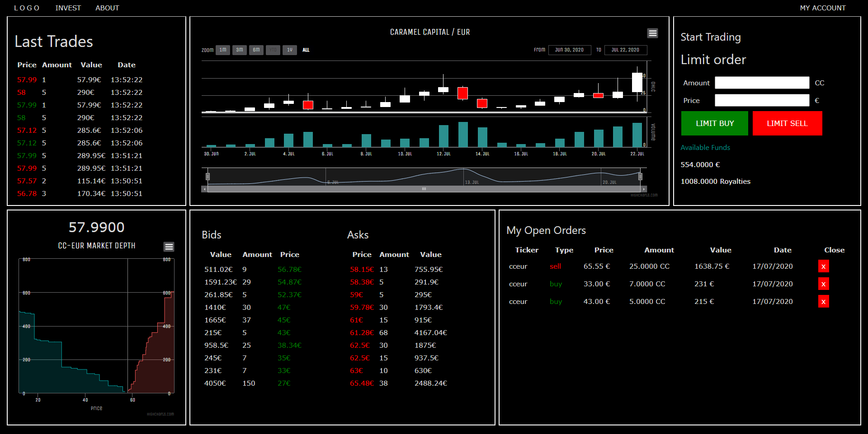Cancel the 33.00 € buy order
Image resolution: width=868 pixels, height=434 pixels.
pyautogui.click(x=823, y=284)
